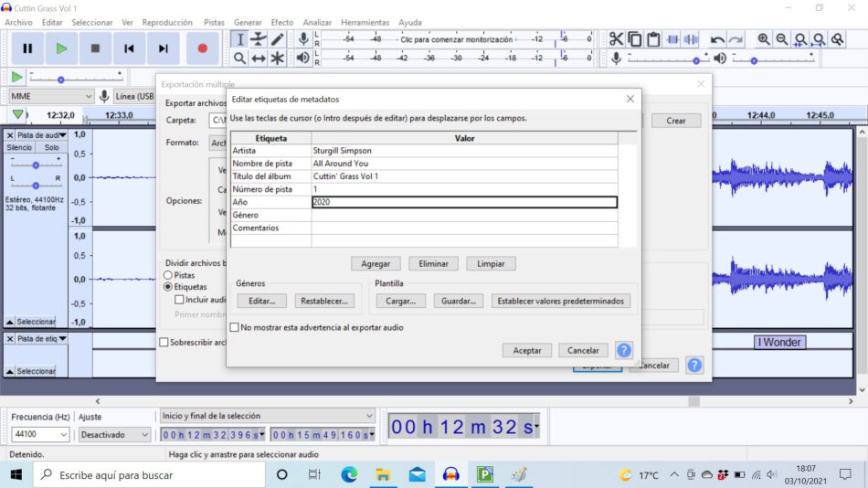
Task: Select the Pistas radio button
Action: [168, 275]
